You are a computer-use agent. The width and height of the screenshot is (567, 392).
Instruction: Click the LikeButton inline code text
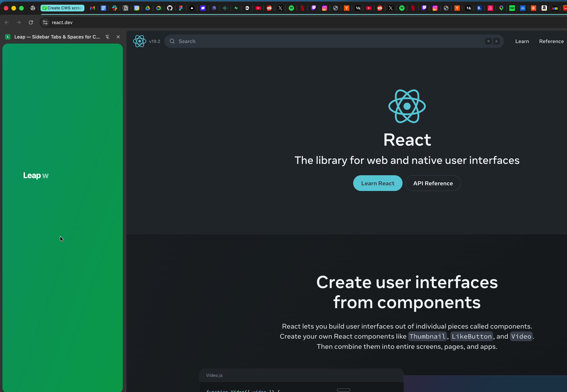point(472,336)
